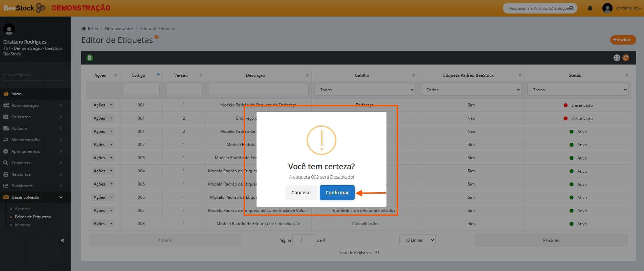Click the green Excel export icon
This screenshot has width=644, height=271.
click(90, 58)
